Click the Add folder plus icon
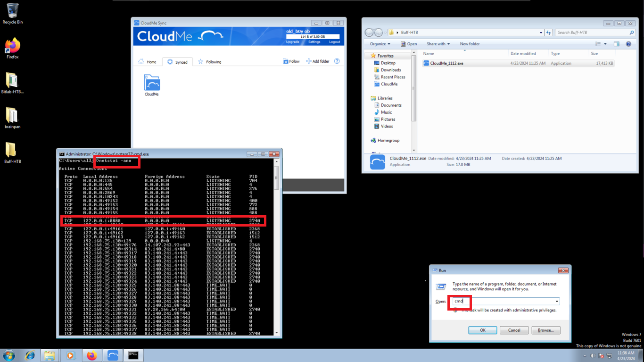 click(x=309, y=61)
